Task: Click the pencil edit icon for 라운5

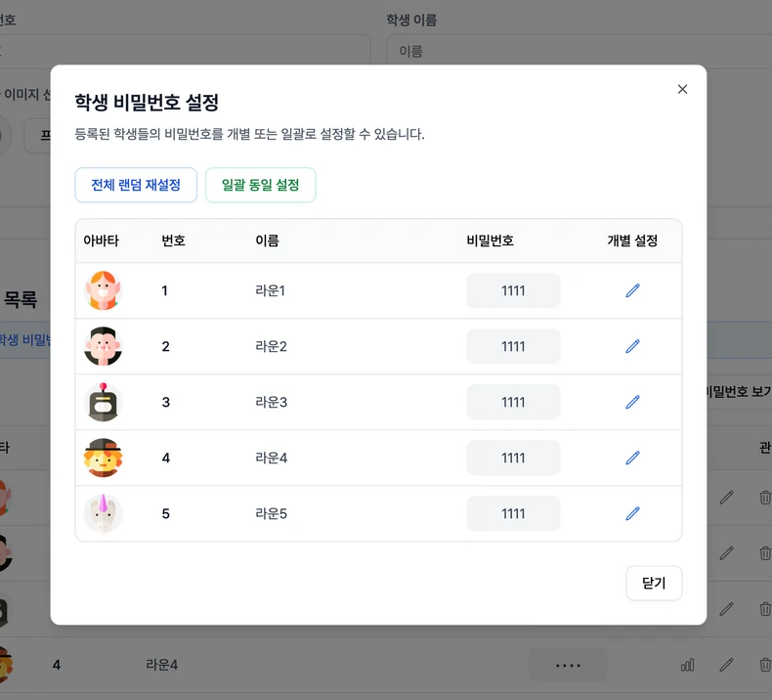Action: pyautogui.click(x=632, y=513)
